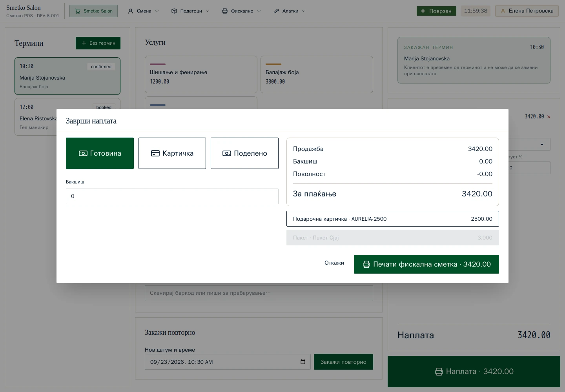Click the wrench icon of Алатки menu

[276, 11]
